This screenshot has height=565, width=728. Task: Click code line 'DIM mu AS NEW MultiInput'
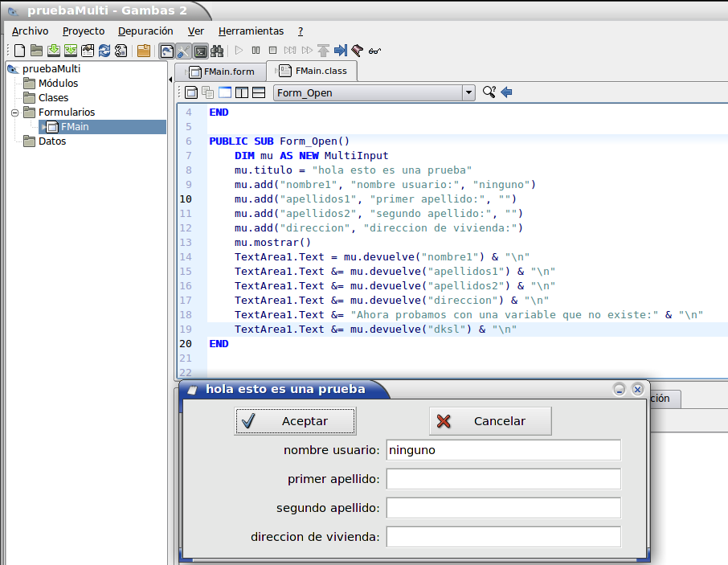coord(311,156)
